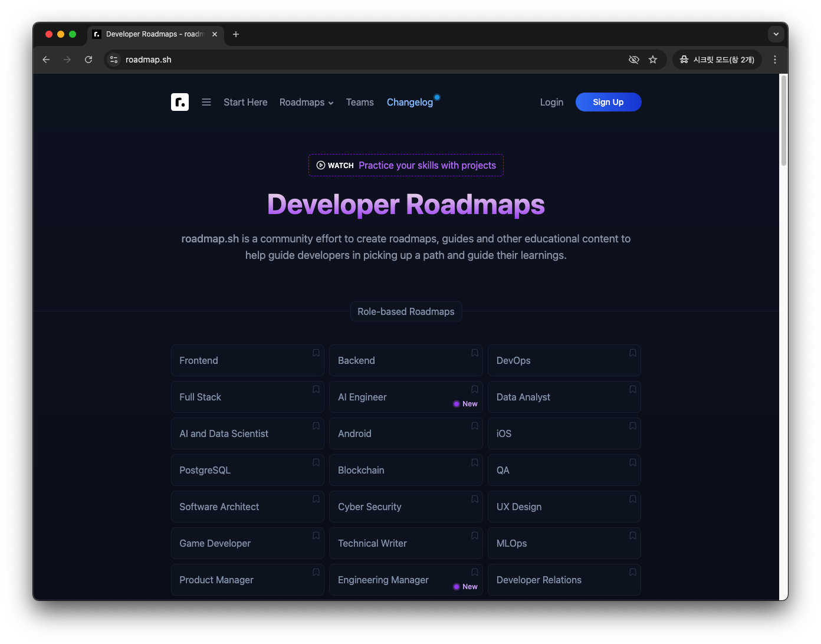Expand the Roadmaps dropdown menu
The width and height of the screenshot is (821, 644).
click(x=307, y=102)
